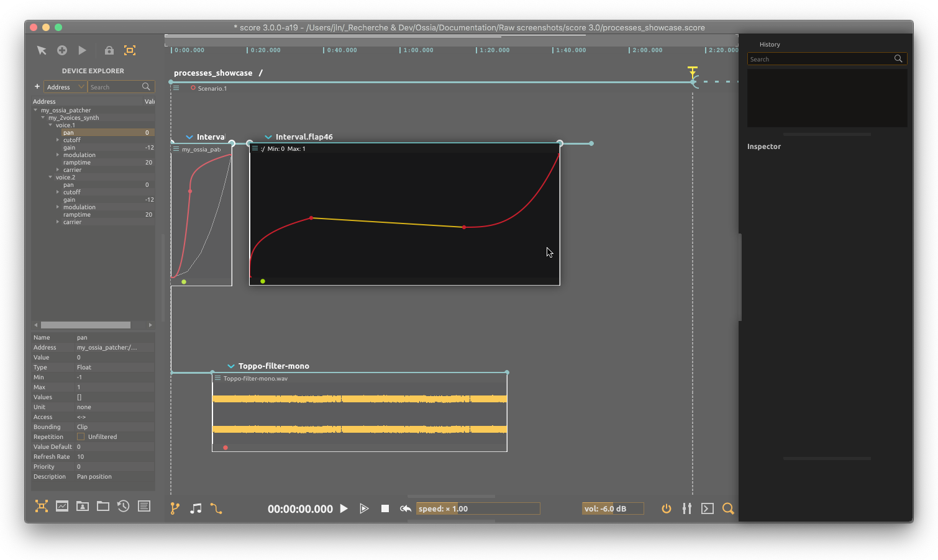Image resolution: width=938 pixels, height=560 pixels.
Task: Click the Bounding value Clip
Action: (x=82, y=427)
